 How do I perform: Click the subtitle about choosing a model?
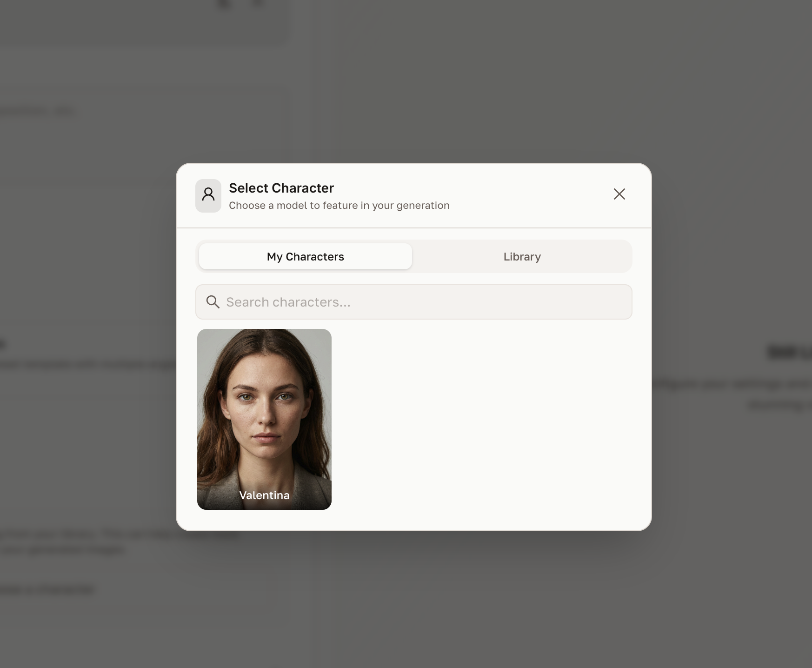point(339,206)
